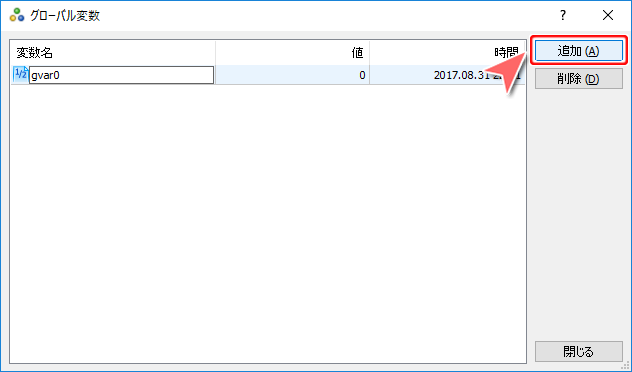Click the グローバル変数 title bar icon

click(17, 15)
